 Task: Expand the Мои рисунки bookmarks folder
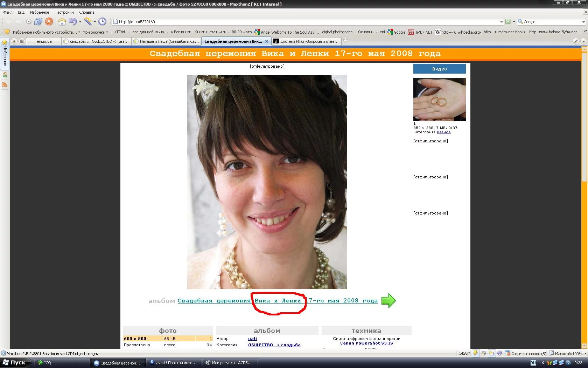95,32
